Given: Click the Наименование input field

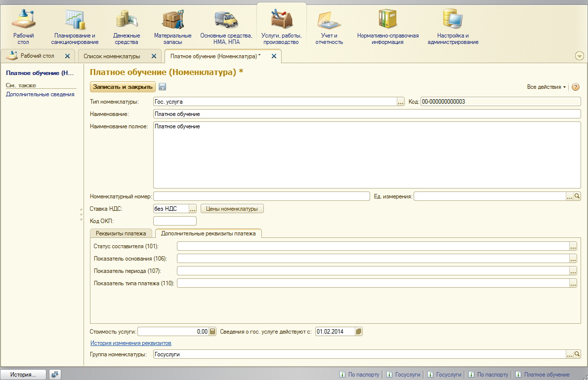Looking at the screenshot, I should (367, 114).
